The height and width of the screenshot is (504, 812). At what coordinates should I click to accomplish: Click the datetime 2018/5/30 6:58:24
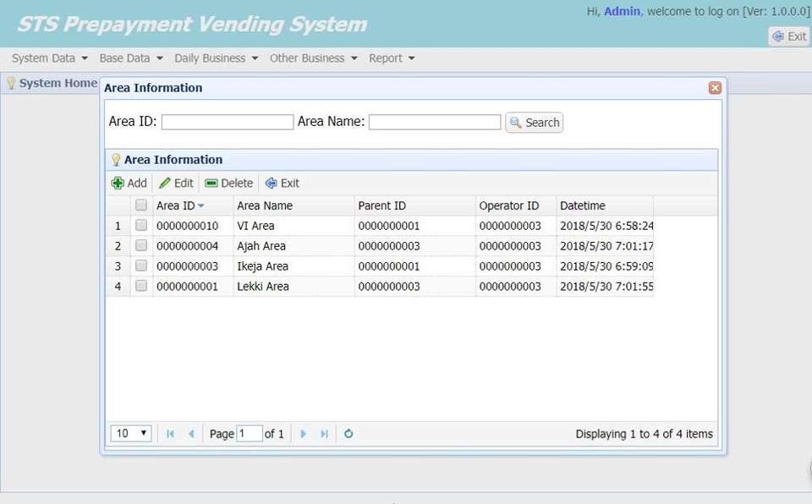606,226
